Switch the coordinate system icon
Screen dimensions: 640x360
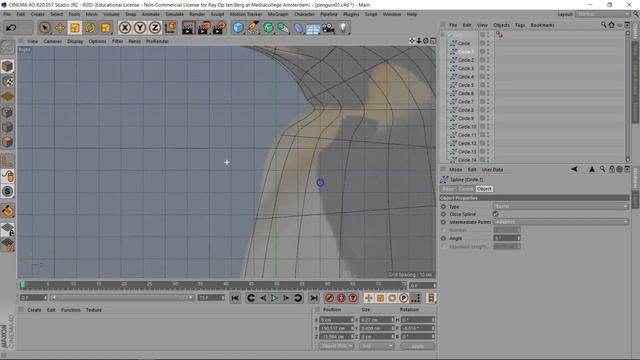click(x=170, y=28)
